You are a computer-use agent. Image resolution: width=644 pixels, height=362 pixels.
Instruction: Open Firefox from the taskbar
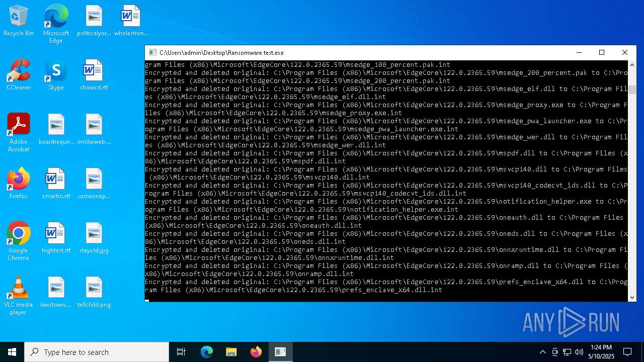click(256, 352)
